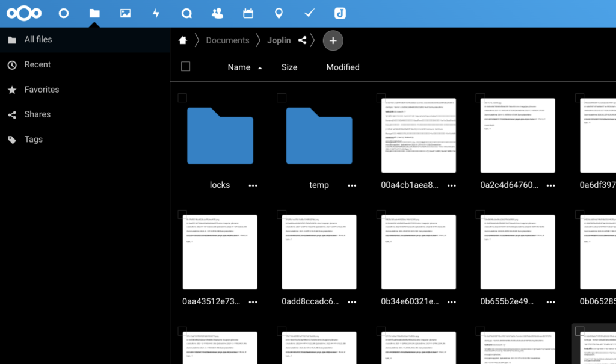The image size is (616, 364).
Task: Open the Activity lightning icon
Action: (x=156, y=13)
